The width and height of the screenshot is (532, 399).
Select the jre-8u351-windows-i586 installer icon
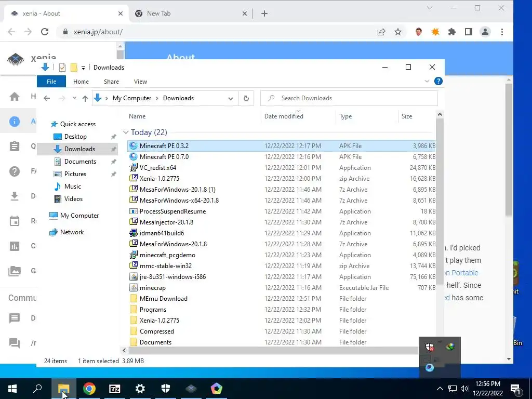point(134,276)
